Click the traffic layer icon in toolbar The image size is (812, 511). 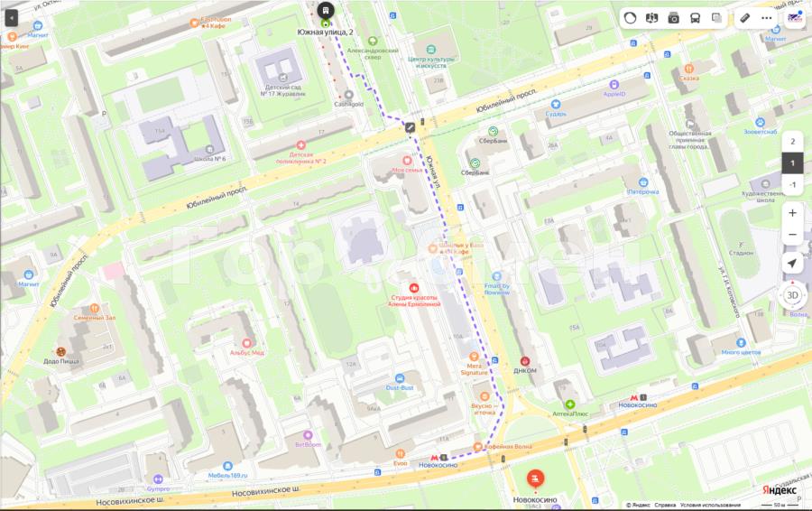coord(631,17)
